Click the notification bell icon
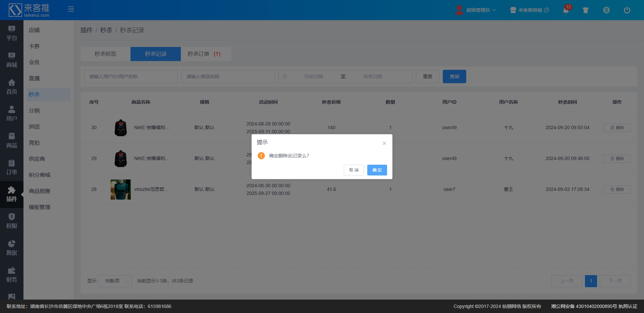Viewport: 644px width, 313px height. tap(566, 10)
